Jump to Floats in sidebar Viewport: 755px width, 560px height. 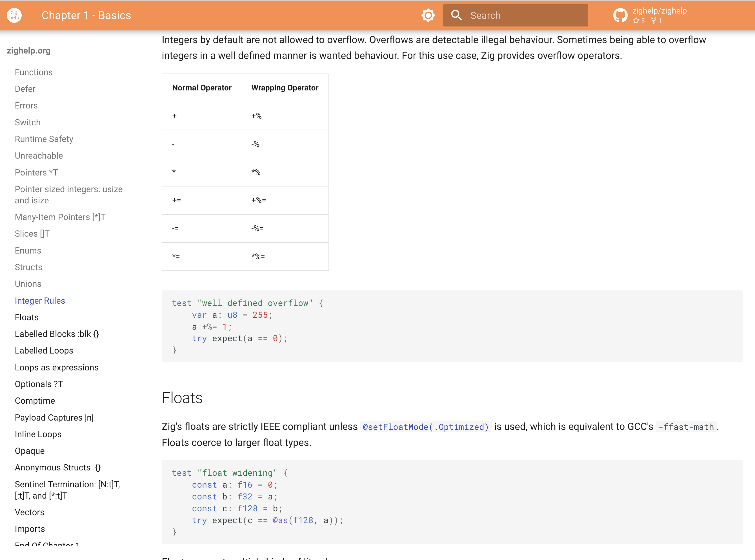tap(26, 317)
